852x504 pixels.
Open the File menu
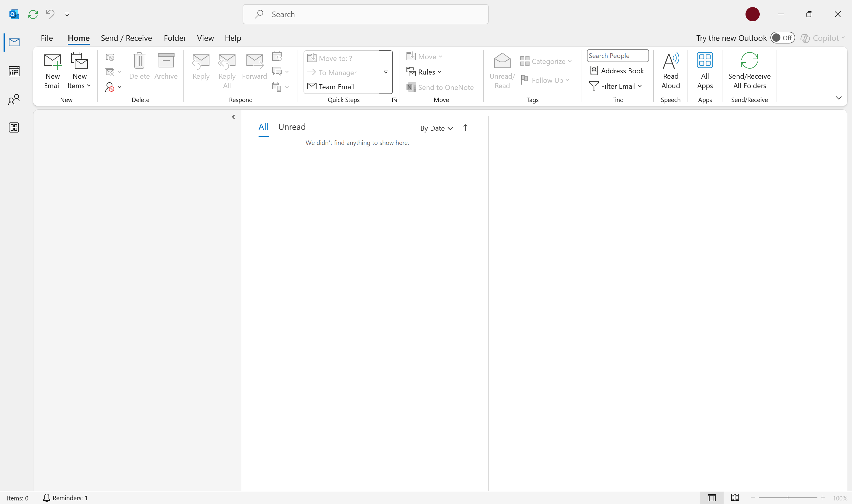47,38
